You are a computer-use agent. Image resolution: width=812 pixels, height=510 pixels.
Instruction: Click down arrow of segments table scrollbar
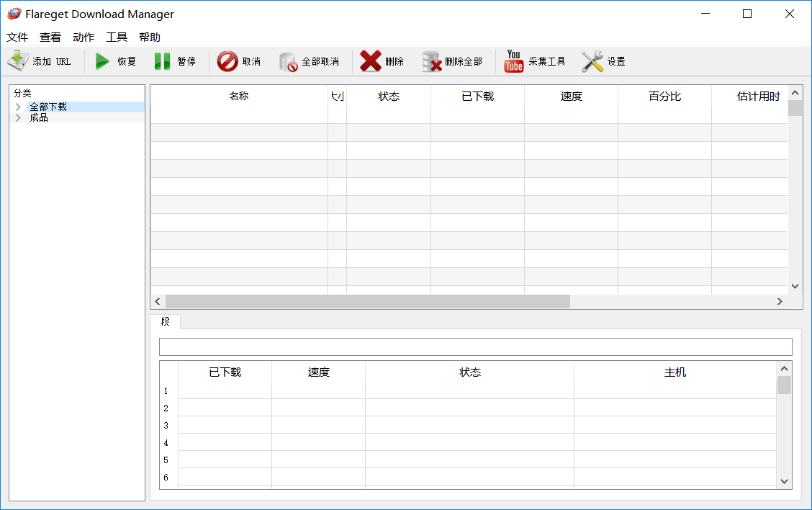[x=784, y=481]
